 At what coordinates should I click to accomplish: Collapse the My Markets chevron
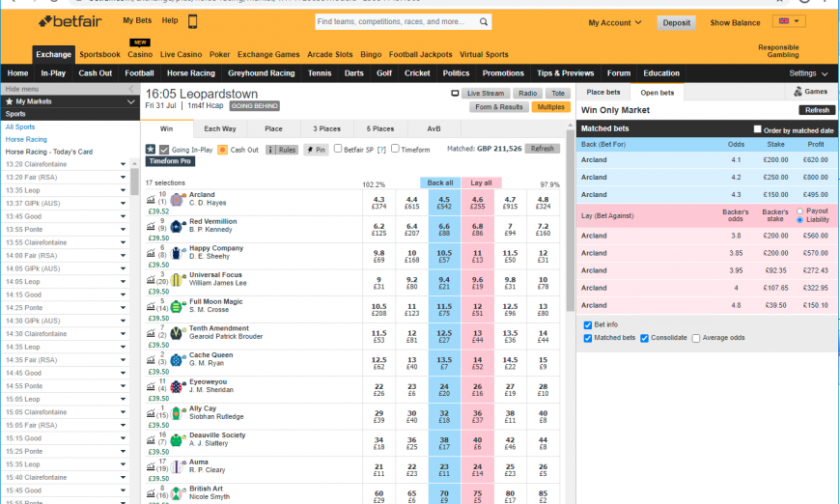130,101
